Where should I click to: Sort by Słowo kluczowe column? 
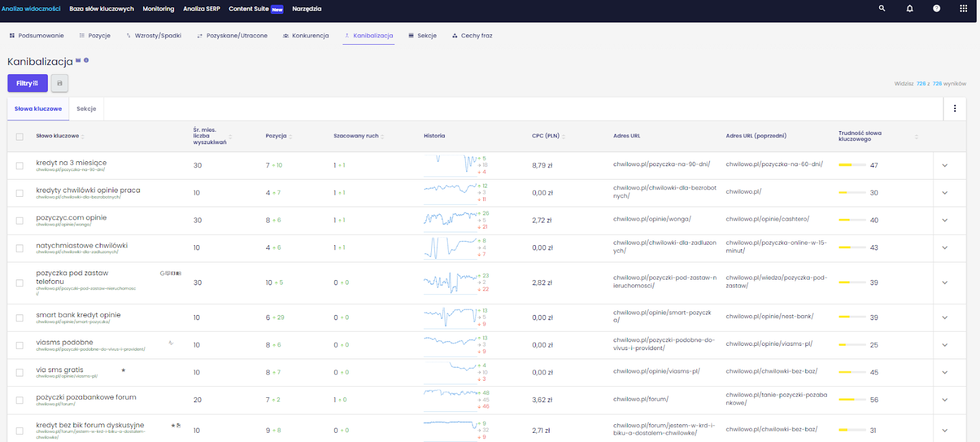[x=60, y=136]
